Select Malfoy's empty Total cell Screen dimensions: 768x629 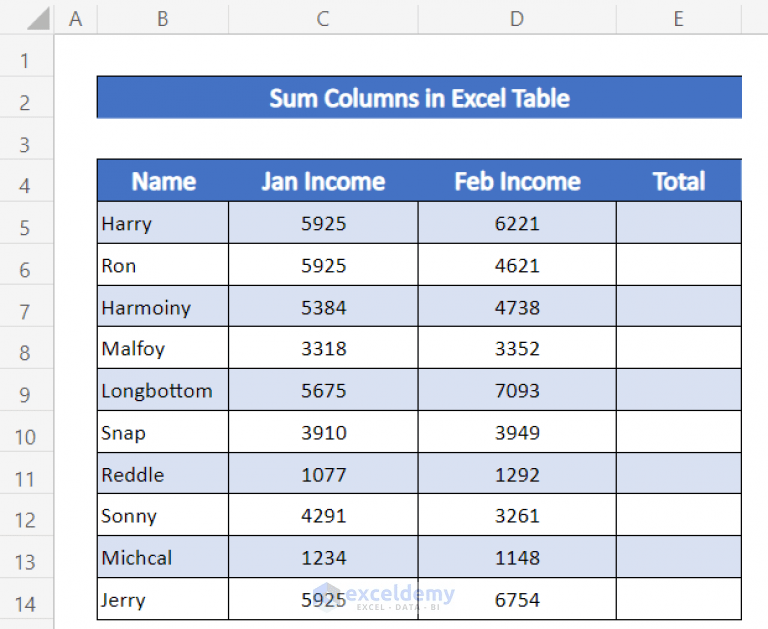point(679,348)
